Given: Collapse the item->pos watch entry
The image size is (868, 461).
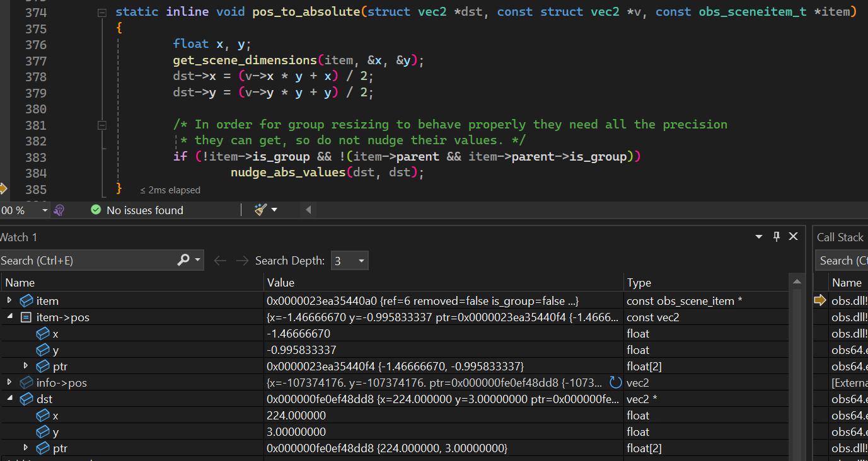Looking at the screenshot, I should pos(9,317).
